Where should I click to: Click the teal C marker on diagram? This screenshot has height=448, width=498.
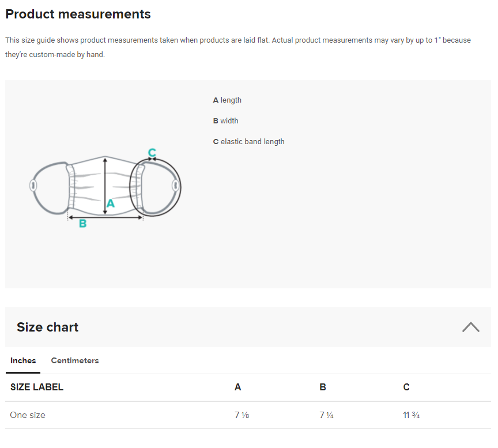[152, 153]
